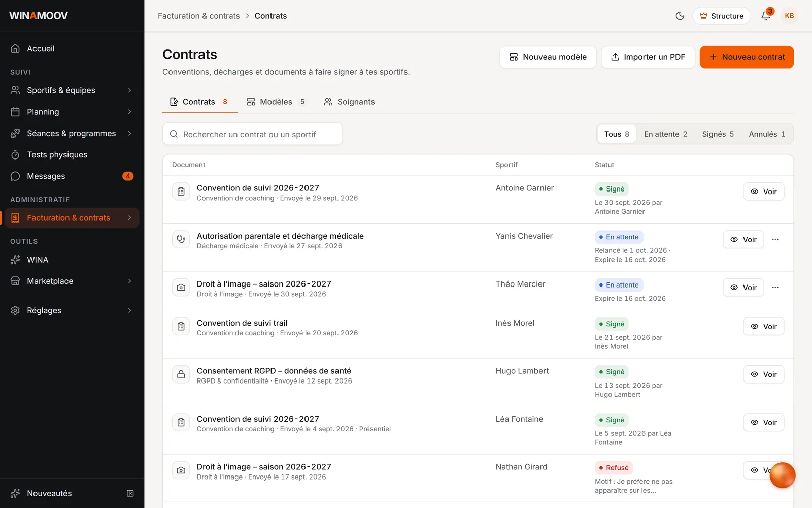The width and height of the screenshot is (812, 508).
Task: Filter contracts by Signés
Action: click(718, 134)
